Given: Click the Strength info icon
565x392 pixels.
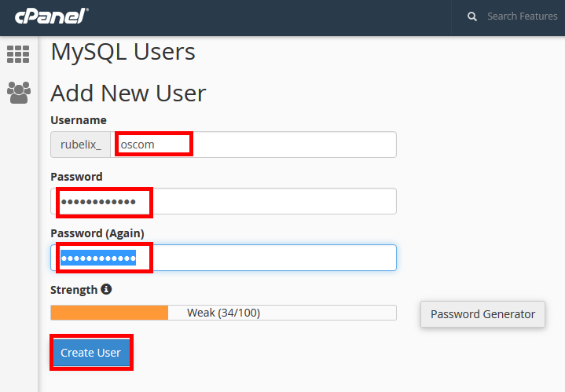Looking at the screenshot, I should (x=106, y=289).
